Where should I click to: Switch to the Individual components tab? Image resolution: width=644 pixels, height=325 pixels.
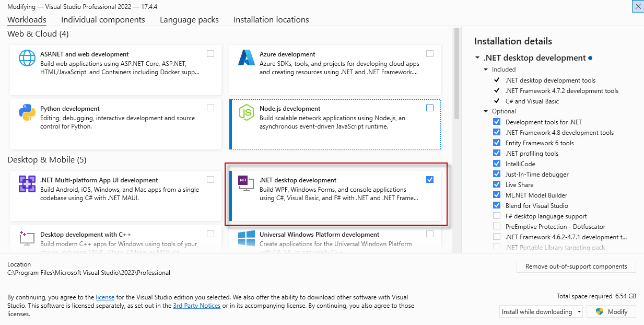tap(103, 19)
